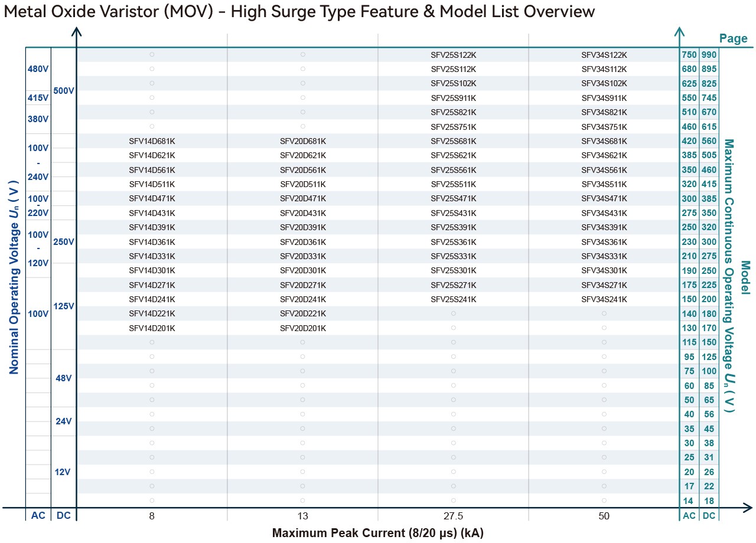Click the SFV34S122K model entry
This screenshot has width=756, height=543.
coord(604,55)
